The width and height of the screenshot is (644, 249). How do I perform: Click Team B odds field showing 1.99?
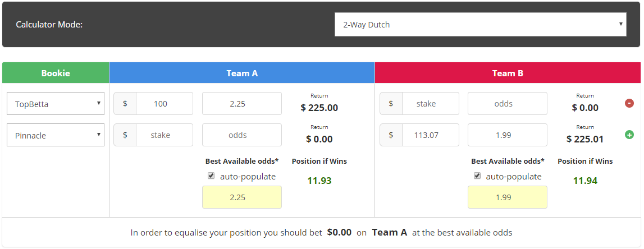coord(508,135)
